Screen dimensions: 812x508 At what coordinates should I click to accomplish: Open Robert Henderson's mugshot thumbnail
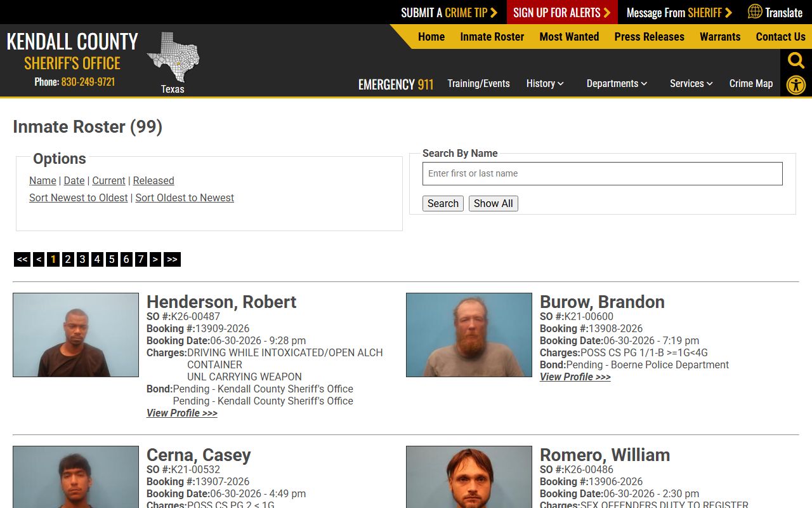tap(75, 335)
